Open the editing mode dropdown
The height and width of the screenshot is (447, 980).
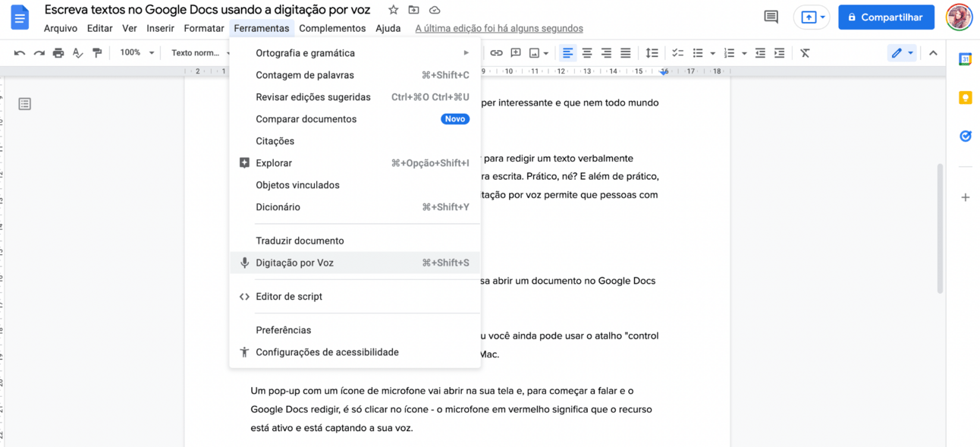pos(902,53)
